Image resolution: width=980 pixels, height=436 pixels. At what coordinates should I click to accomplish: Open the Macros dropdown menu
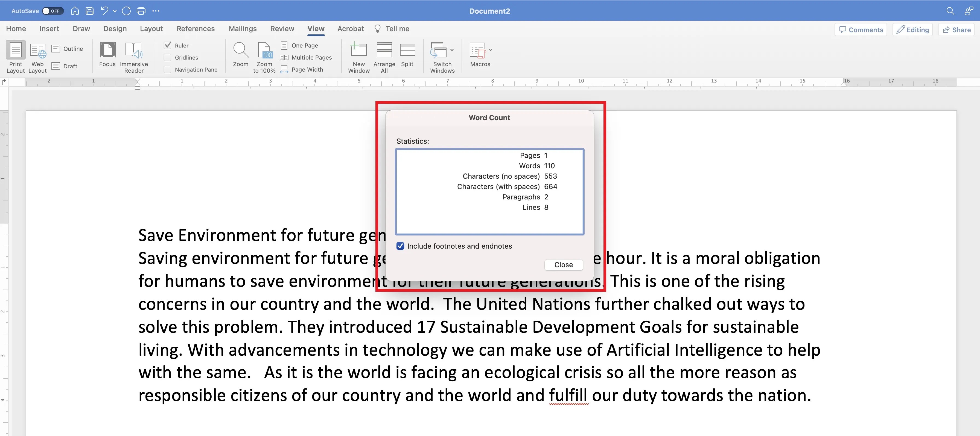(490, 50)
